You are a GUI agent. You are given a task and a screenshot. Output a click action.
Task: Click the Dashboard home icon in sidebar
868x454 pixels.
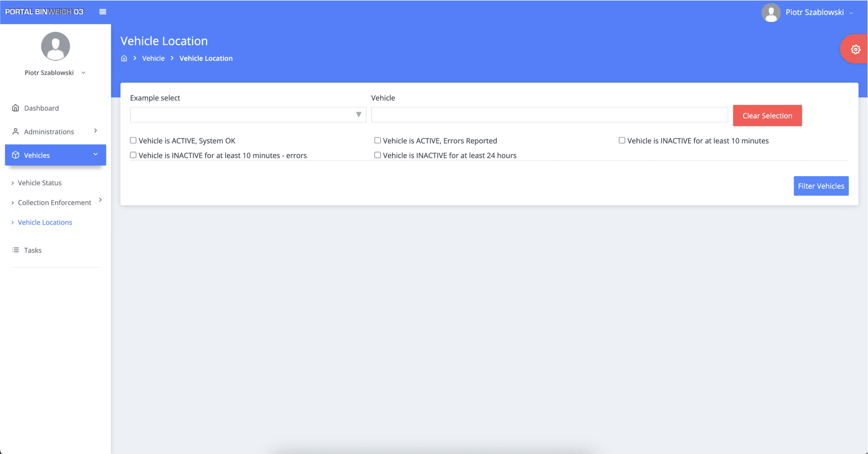click(15, 108)
